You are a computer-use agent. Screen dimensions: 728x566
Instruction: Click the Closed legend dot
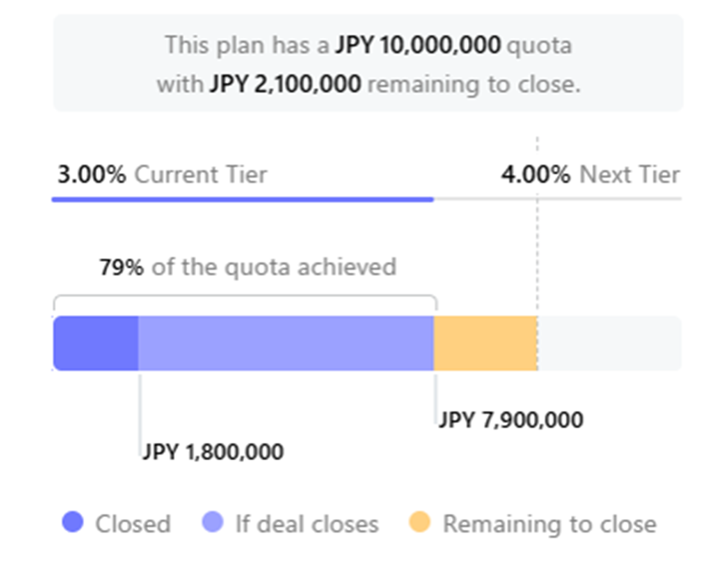click(x=73, y=522)
